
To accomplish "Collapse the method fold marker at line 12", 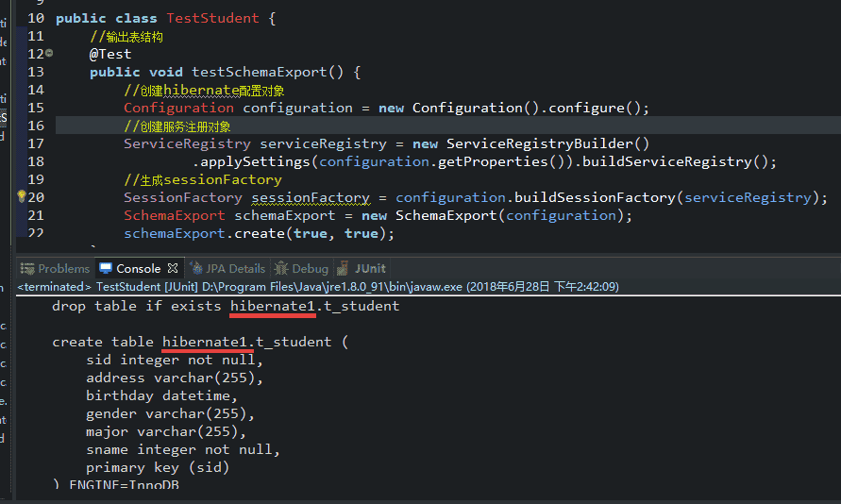I will pos(49,53).
